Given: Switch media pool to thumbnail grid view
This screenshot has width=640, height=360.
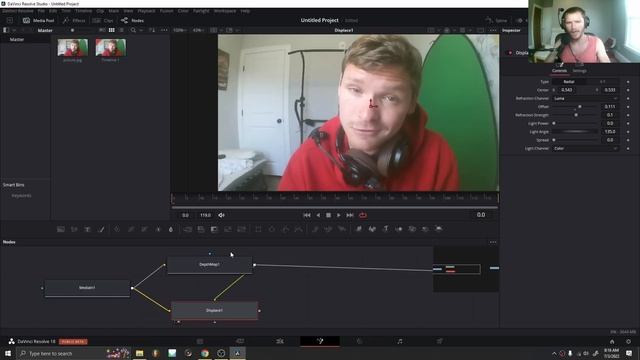Looking at the screenshot, I should coord(111,30).
